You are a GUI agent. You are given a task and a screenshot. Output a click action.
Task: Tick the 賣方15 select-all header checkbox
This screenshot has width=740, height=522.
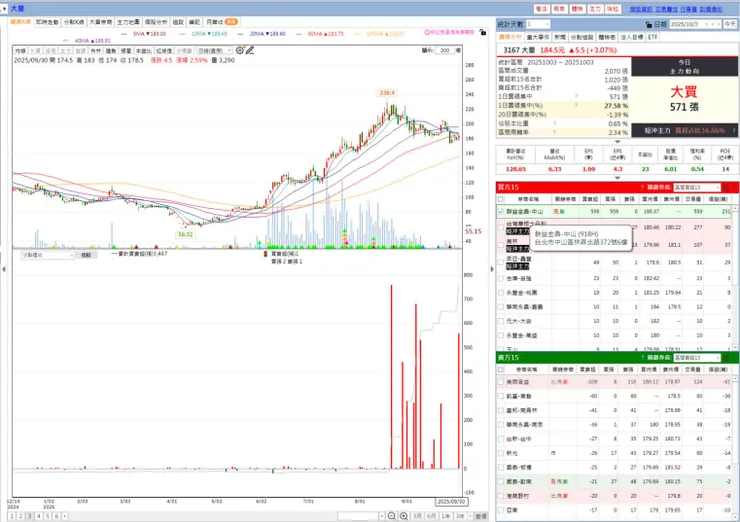pos(501,369)
